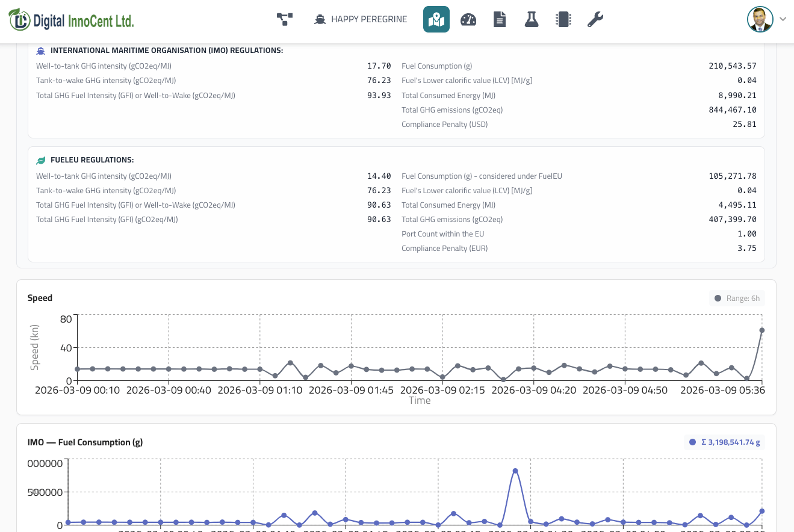Click the Range: 6h badge on Speed chart
The height and width of the screenshot is (532, 794).
click(x=737, y=298)
